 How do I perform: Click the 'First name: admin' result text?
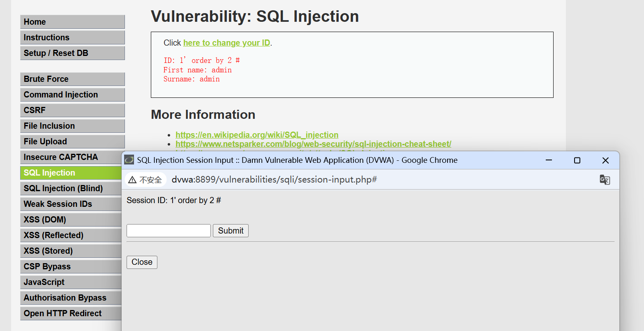point(198,70)
